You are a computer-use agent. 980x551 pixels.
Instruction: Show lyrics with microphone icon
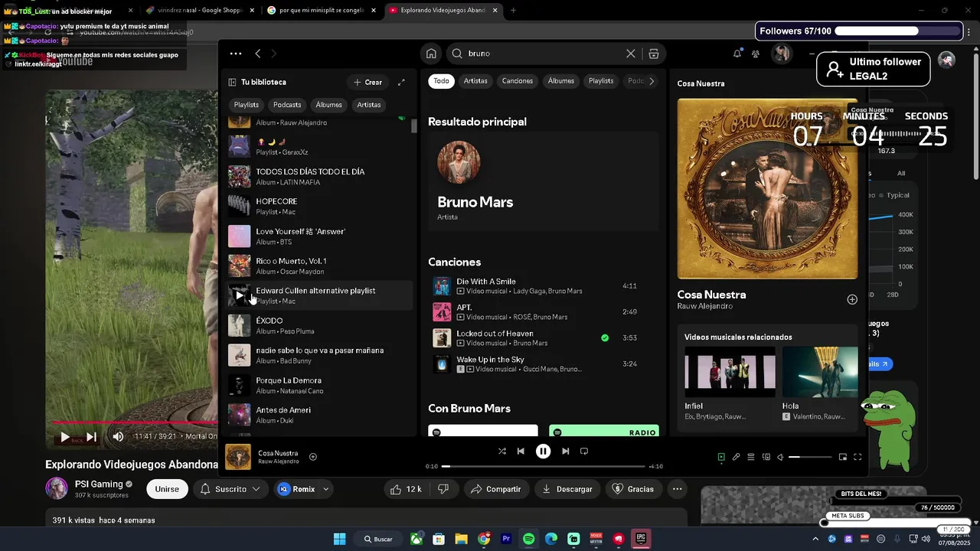(736, 457)
